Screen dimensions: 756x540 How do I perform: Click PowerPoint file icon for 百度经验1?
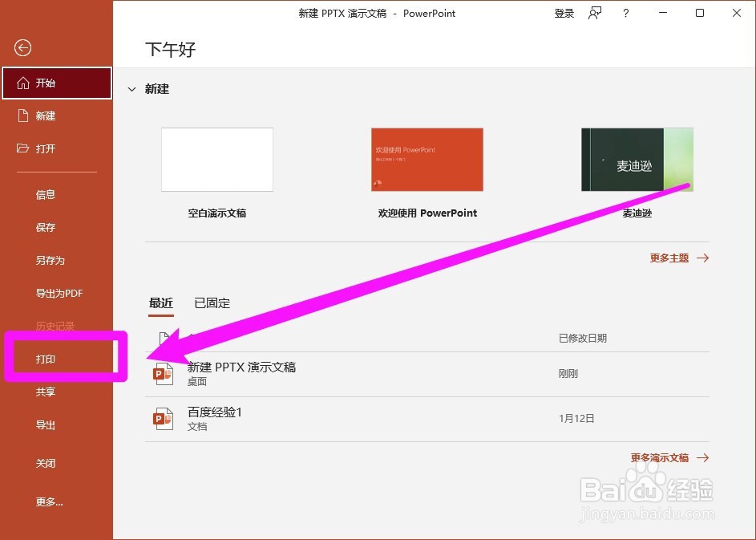pyautogui.click(x=163, y=419)
